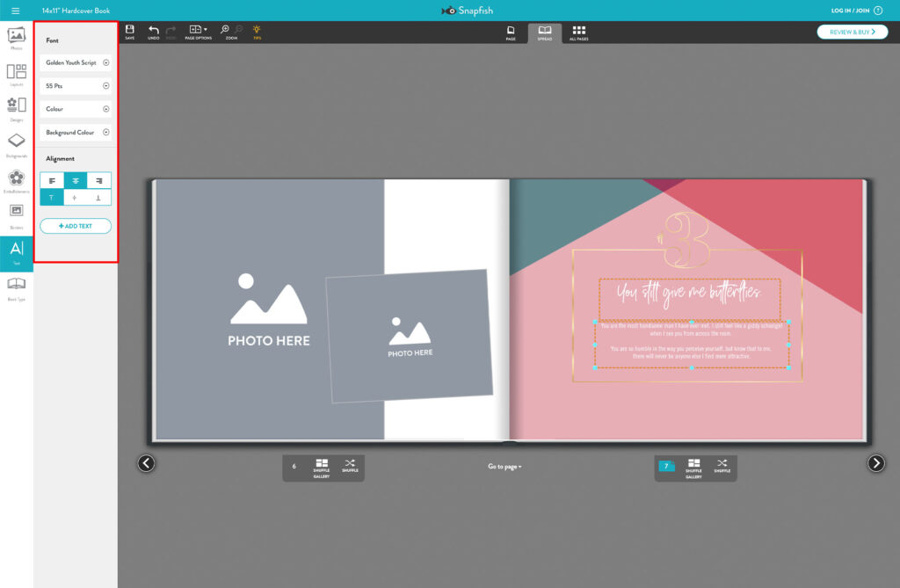Select right text alignment
The width and height of the screenshot is (900, 588).
pyautogui.click(x=99, y=181)
